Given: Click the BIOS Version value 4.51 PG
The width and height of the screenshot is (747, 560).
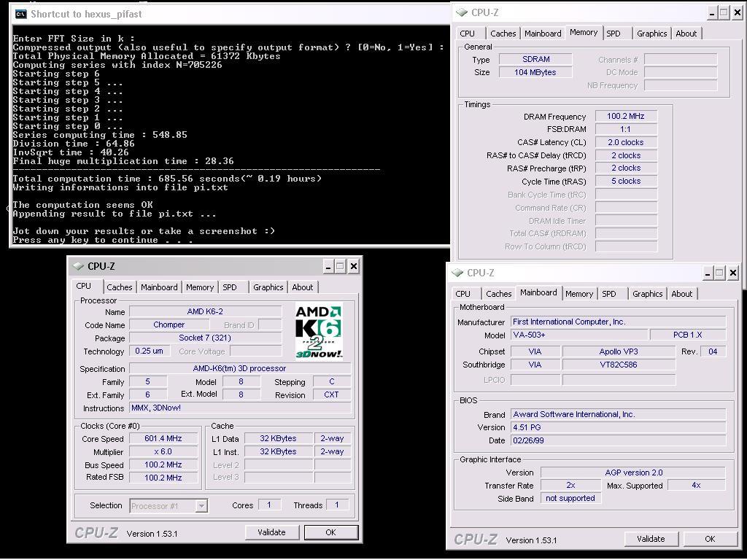Looking at the screenshot, I should (x=619, y=427).
